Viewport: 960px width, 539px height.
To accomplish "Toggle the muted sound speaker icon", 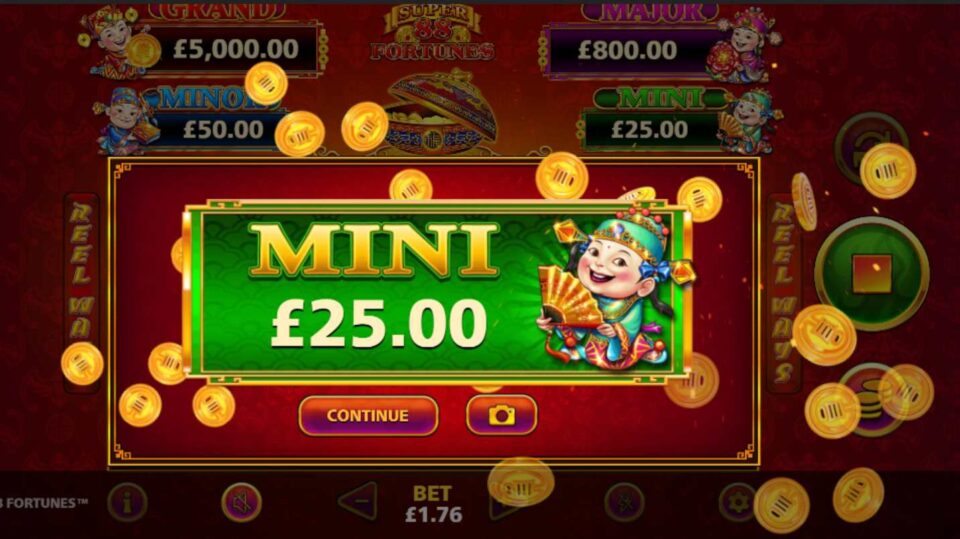I will [x=241, y=503].
